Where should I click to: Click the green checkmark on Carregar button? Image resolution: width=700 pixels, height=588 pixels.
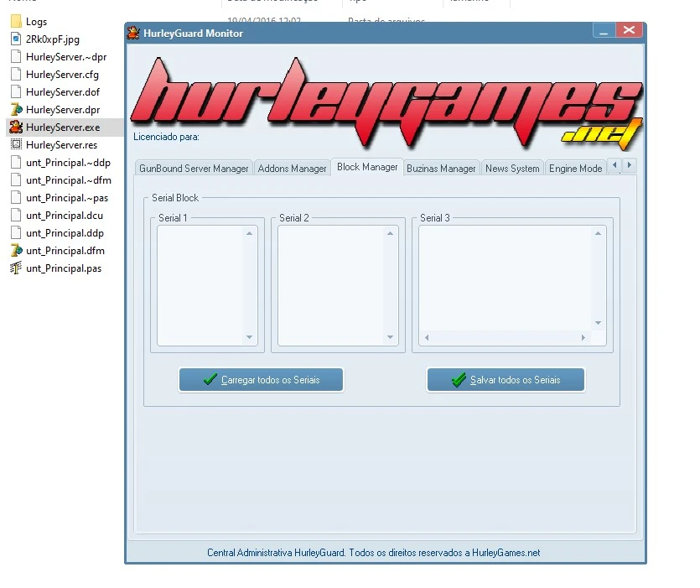pos(210,379)
